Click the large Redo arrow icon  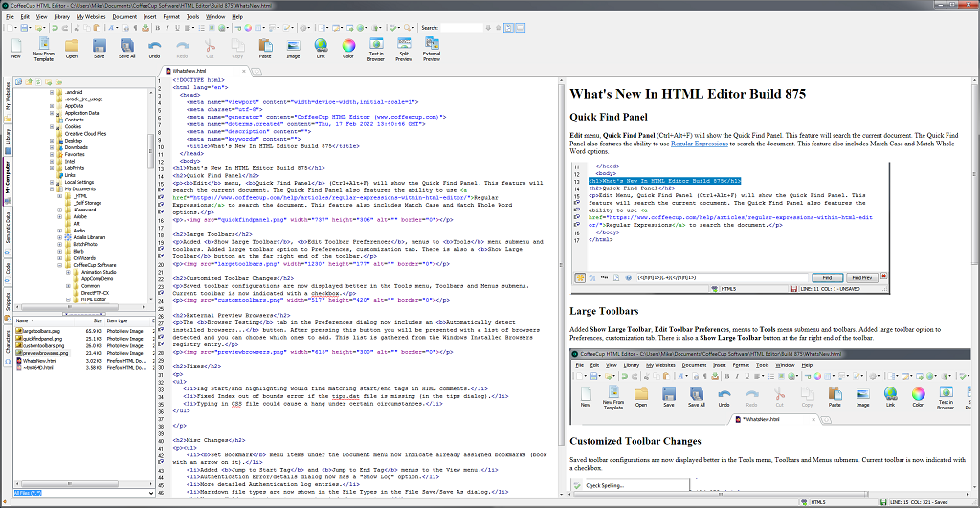point(182,48)
